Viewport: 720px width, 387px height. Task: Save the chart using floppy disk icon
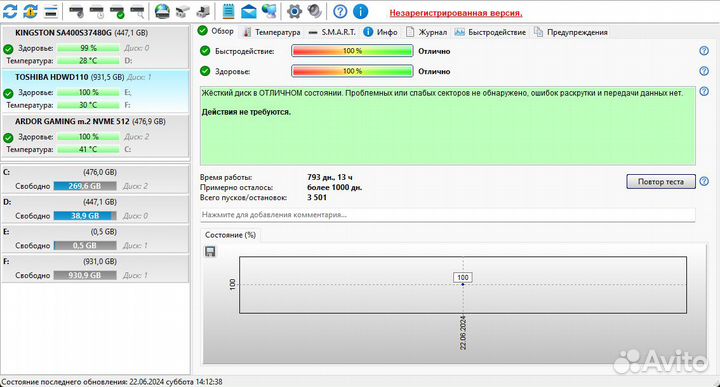point(210,251)
